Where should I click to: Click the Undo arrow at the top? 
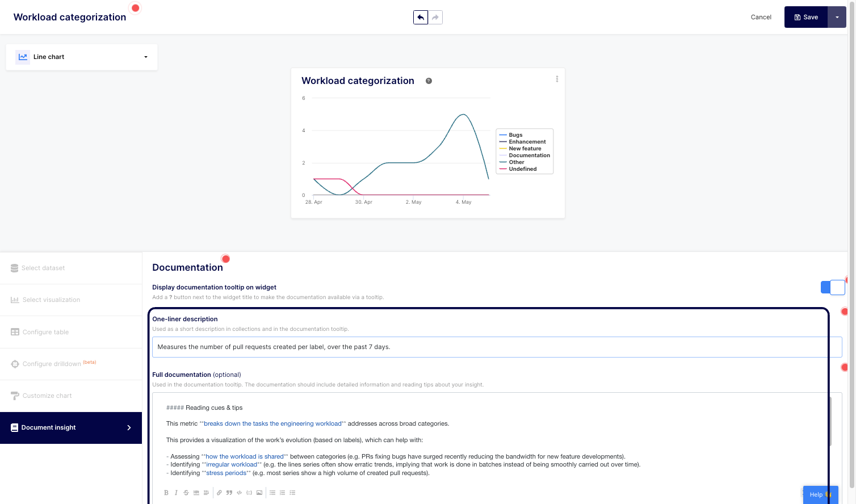pyautogui.click(x=421, y=17)
